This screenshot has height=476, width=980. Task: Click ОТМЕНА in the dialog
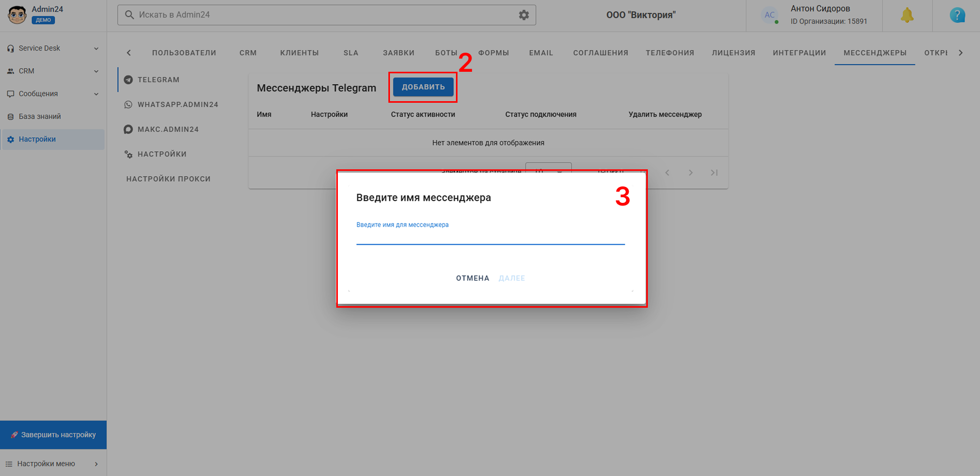click(x=472, y=278)
